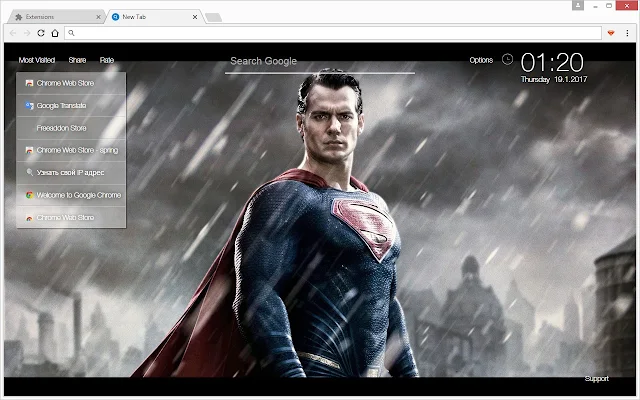Click the Share menu item
This screenshot has height=400, width=640.
pos(77,60)
